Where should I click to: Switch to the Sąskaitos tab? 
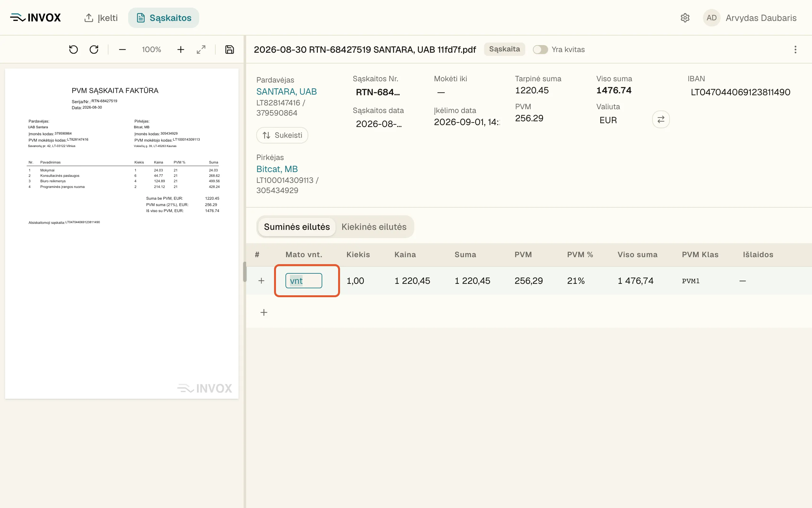(x=164, y=18)
